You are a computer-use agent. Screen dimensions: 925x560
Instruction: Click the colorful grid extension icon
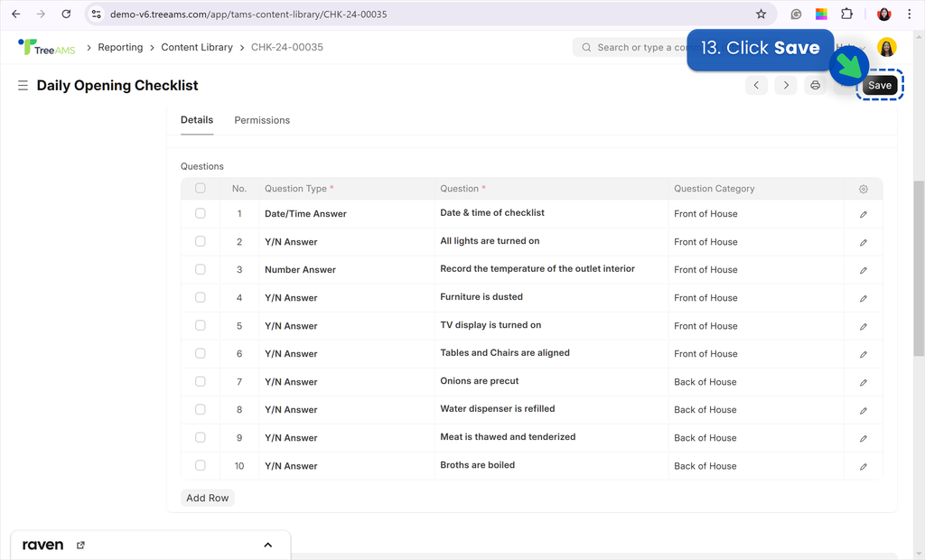[821, 14]
